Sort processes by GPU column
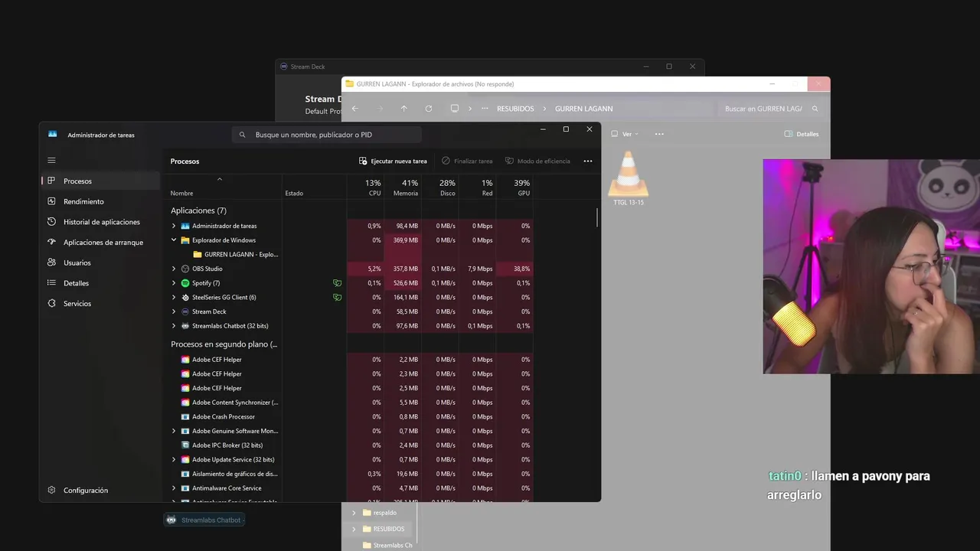 point(514,187)
